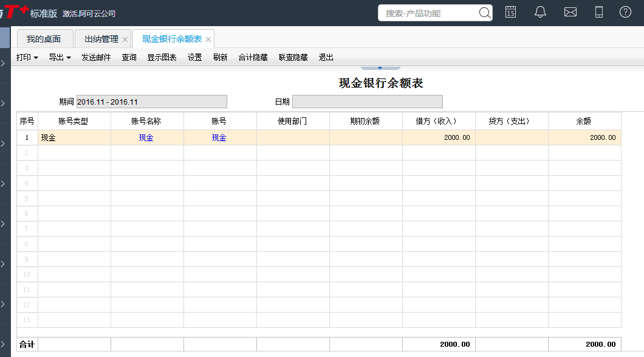Click the 现金 account name link

tap(146, 138)
